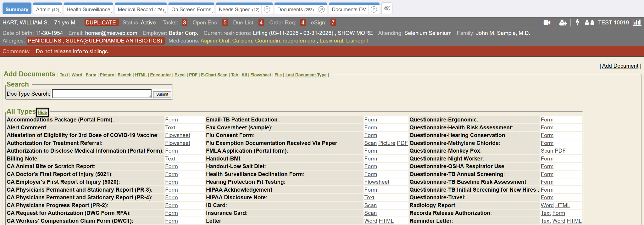Click the video camera icon in patient header

pos(547,23)
